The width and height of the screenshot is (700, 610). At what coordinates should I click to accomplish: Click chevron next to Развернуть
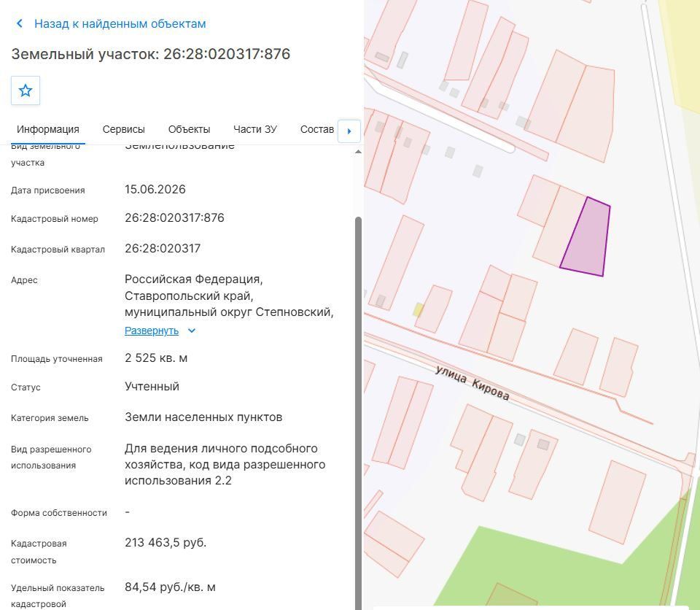point(192,331)
